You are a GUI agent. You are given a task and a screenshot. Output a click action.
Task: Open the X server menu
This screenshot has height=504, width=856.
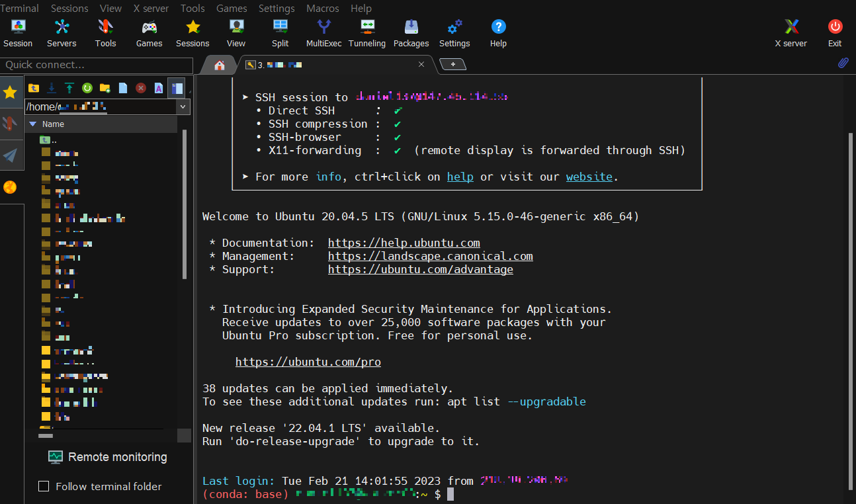151,8
